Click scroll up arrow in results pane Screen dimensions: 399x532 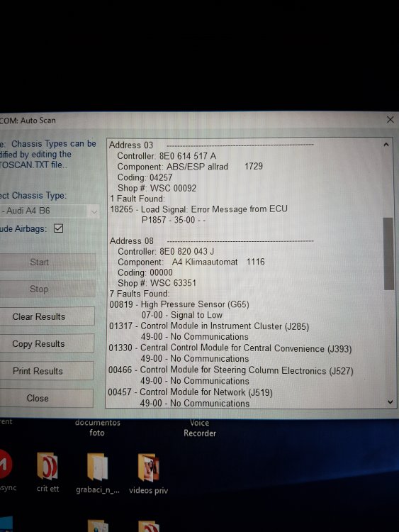[386, 145]
